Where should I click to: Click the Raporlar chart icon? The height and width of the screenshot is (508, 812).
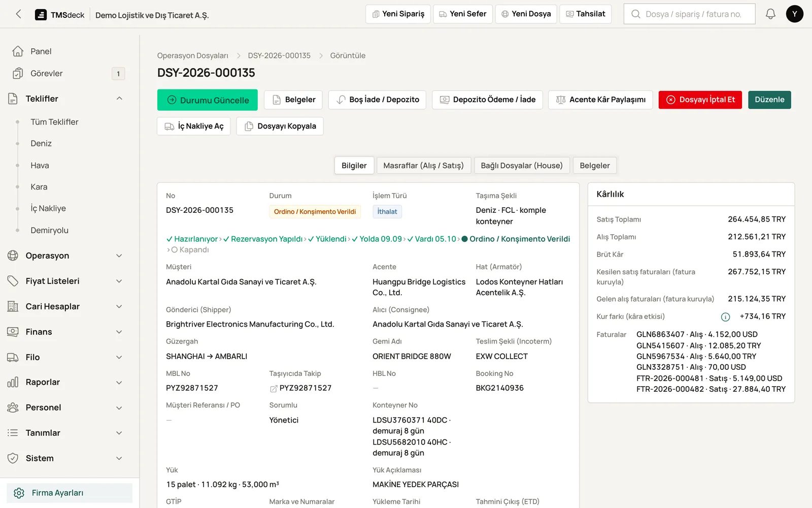(13, 382)
